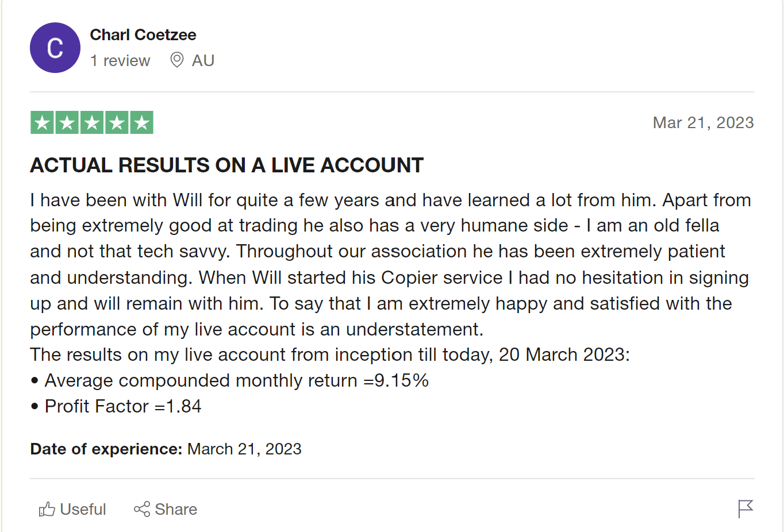Click the location pin icon beside AU
The image size is (784, 532).
pos(177,60)
